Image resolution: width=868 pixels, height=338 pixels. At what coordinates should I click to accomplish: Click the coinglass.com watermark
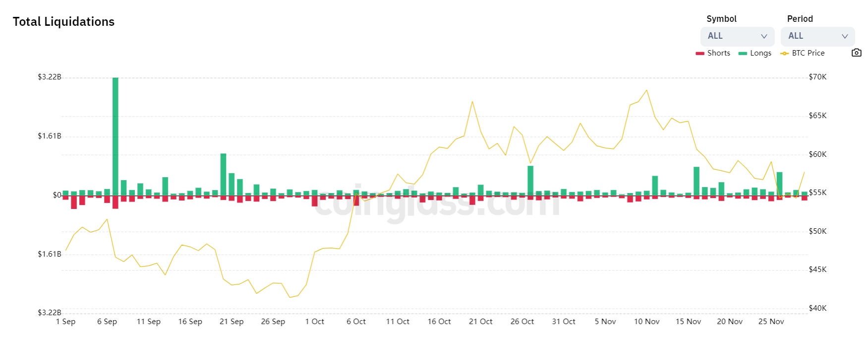click(x=436, y=203)
